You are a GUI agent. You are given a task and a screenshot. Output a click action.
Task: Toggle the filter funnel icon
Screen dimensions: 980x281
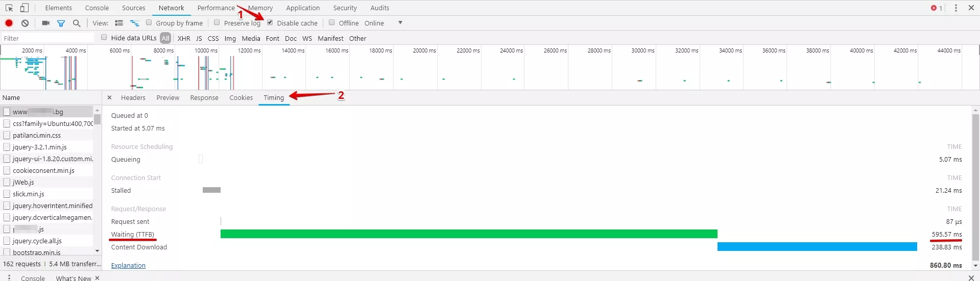click(61, 23)
